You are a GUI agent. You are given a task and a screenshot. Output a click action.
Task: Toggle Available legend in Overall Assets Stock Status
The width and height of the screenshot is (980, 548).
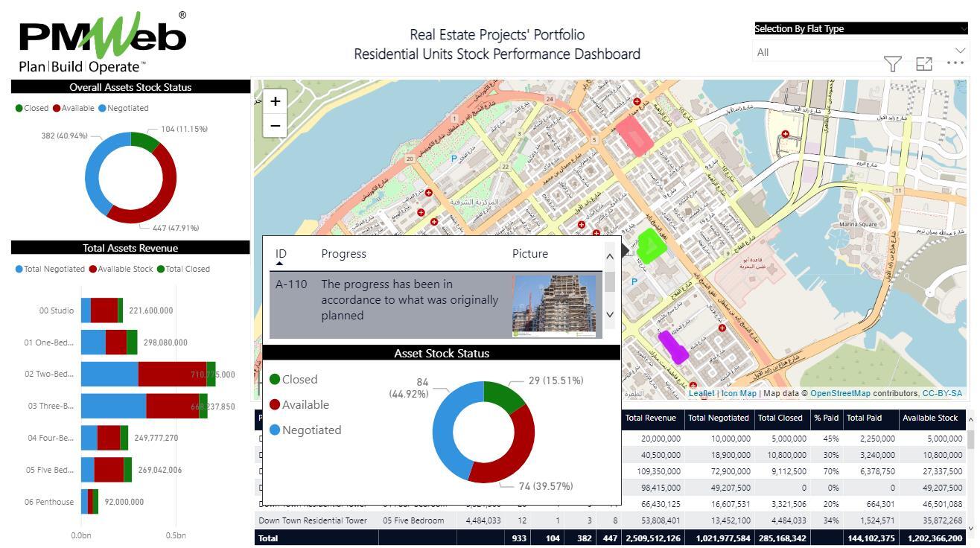(x=73, y=108)
